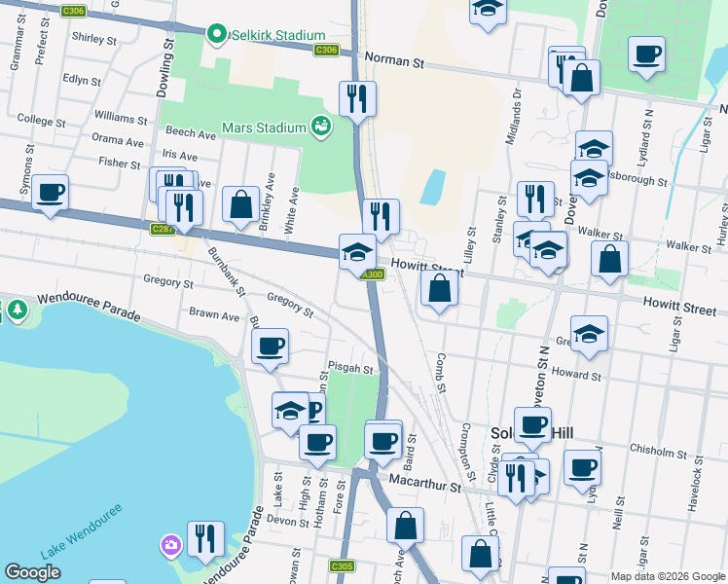Select the cafe marker near Symons St

coord(51,196)
